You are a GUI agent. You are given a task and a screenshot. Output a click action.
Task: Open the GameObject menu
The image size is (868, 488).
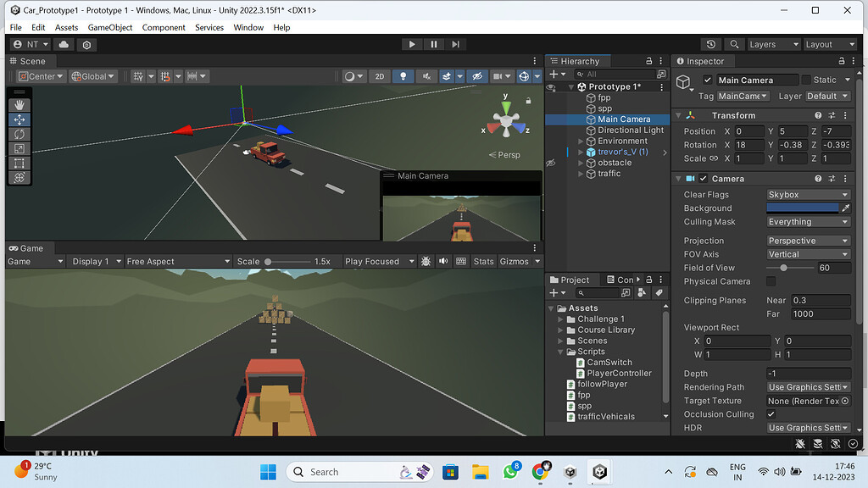(x=111, y=27)
